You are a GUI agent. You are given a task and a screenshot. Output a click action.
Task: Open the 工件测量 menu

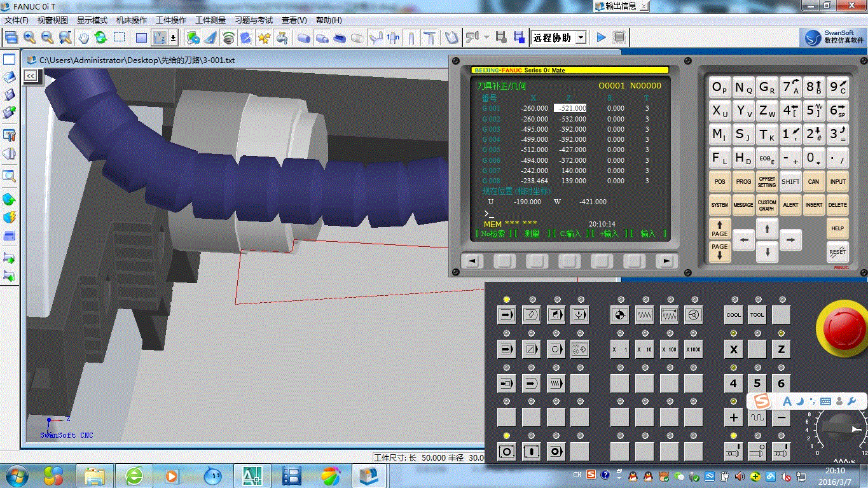(x=210, y=20)
